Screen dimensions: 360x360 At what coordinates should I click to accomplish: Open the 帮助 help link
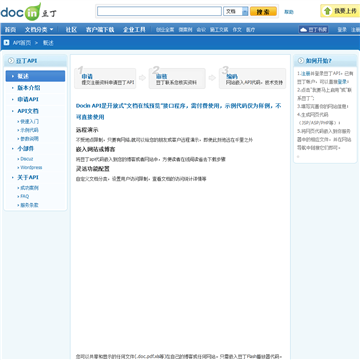[289, 12]
